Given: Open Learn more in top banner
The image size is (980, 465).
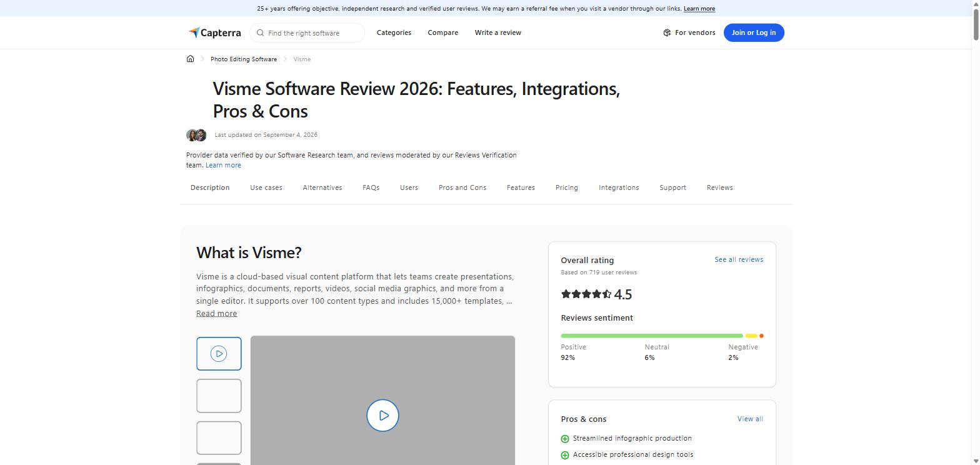Looking at the screenshot, I should 699,9.
